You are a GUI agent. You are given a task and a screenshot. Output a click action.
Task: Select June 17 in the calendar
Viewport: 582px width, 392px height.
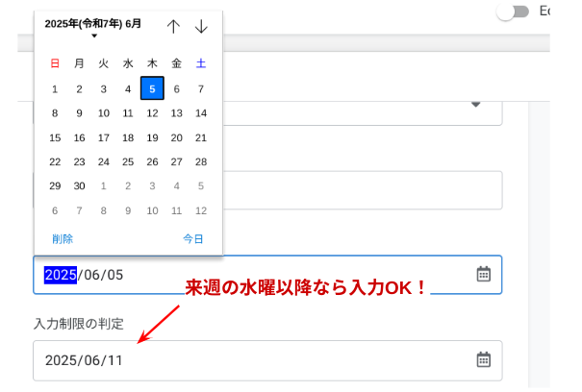(x=104, y=138)
